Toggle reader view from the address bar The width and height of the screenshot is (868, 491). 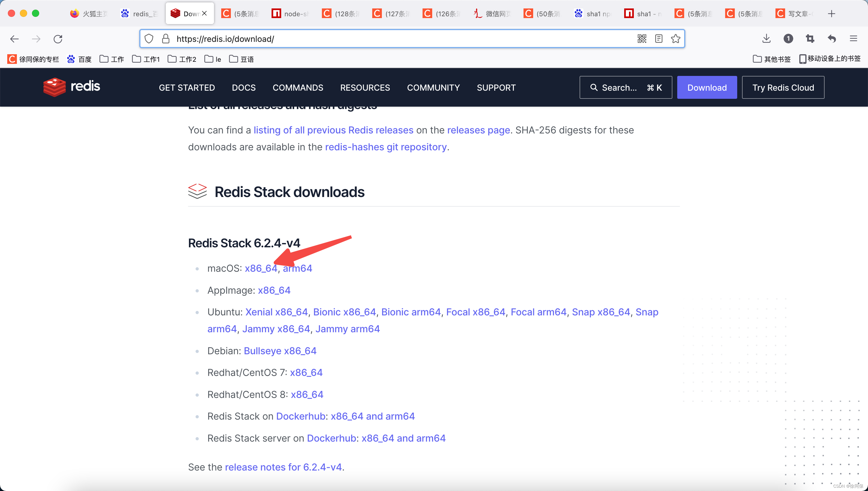[658, 39]
